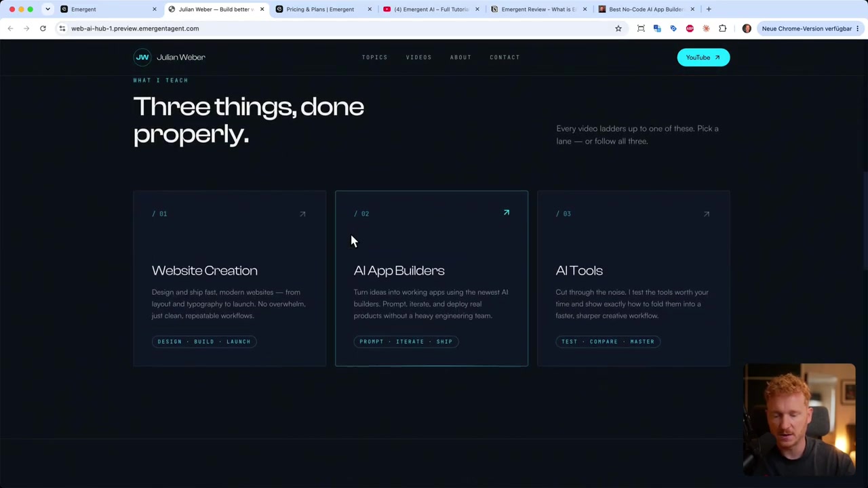Open the AI Tools card title
The height and width of the screenshot is (488, 868).
tap(579, 270)
